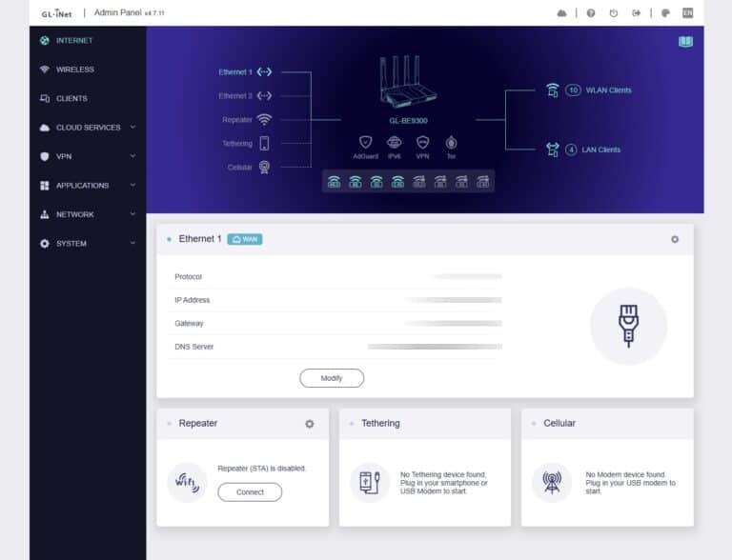Click the GL.iNet logo
The image size is (732, 560).
pyautogui.click(x=56, y=13)
